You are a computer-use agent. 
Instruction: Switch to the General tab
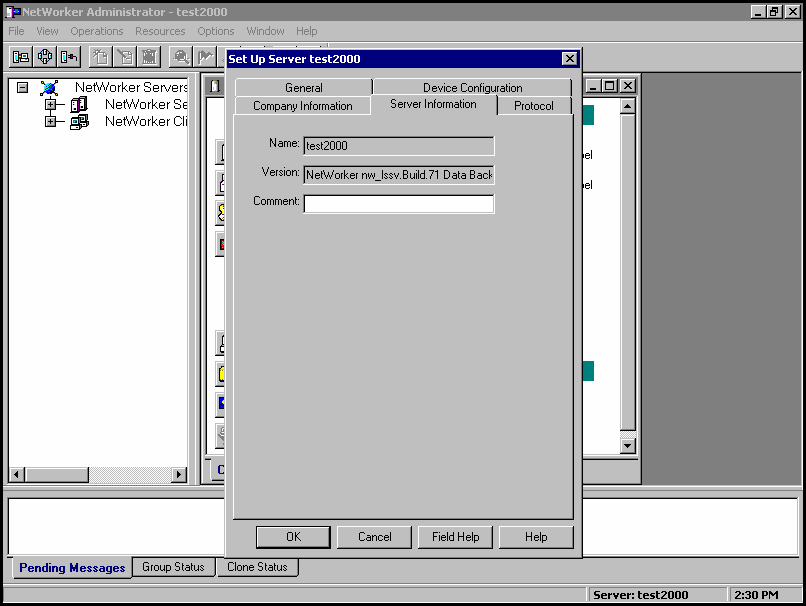point(304,88)
